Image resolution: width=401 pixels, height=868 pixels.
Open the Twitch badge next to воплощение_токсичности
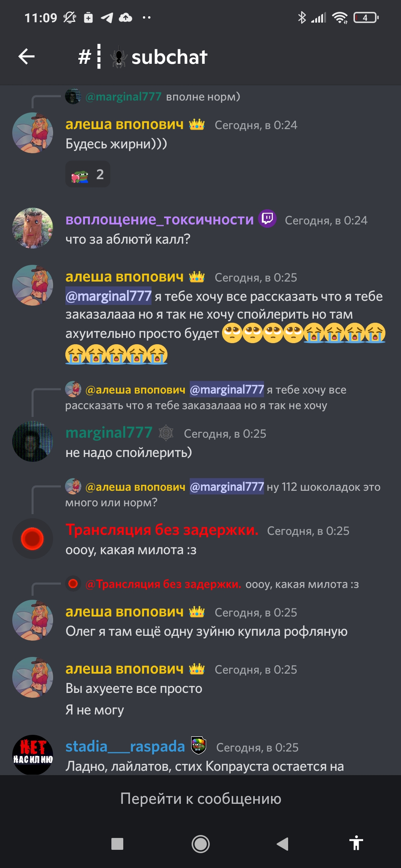[x=267, y=219]
